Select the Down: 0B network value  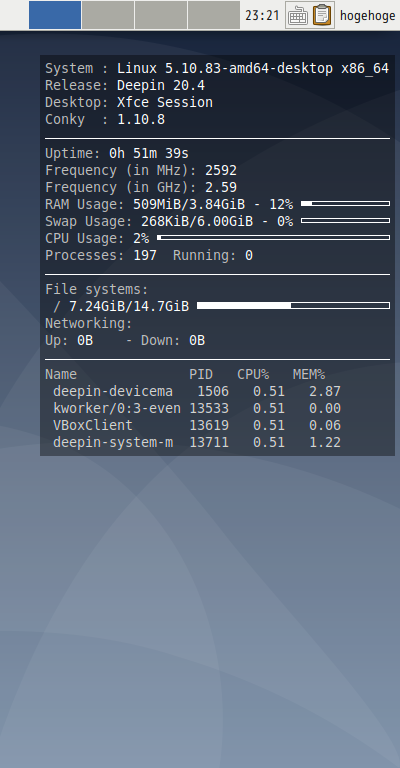[x=173, y=340]
